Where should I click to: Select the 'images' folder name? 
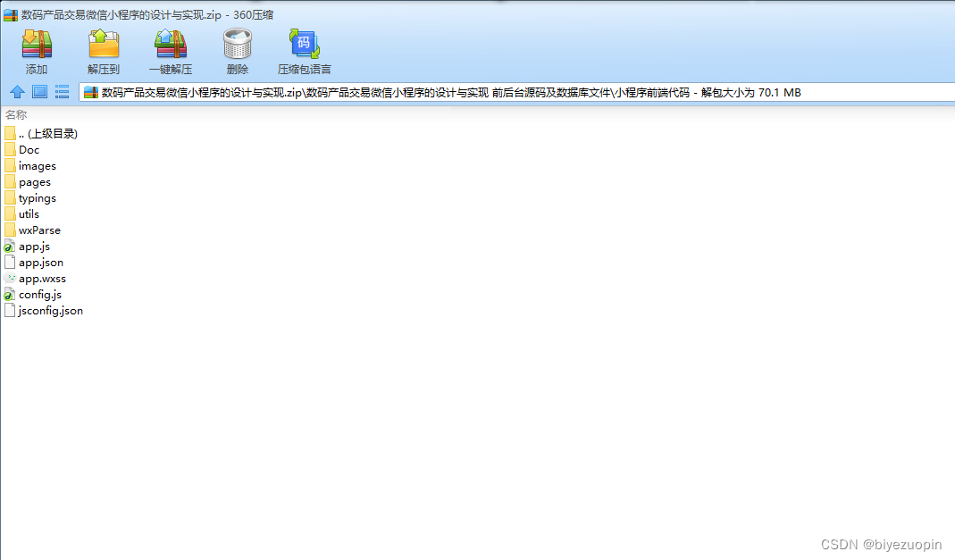point(38,165)
